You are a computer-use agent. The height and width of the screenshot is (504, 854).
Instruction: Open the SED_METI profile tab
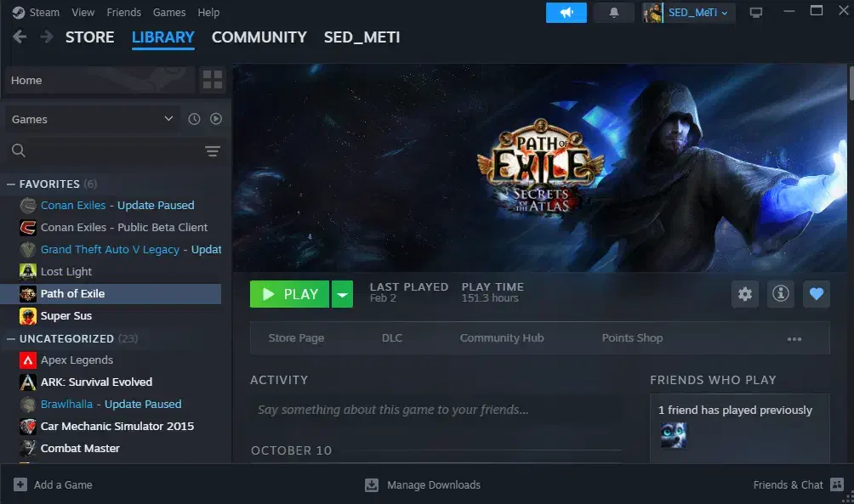pyautogui.click(x=362, y=37)
